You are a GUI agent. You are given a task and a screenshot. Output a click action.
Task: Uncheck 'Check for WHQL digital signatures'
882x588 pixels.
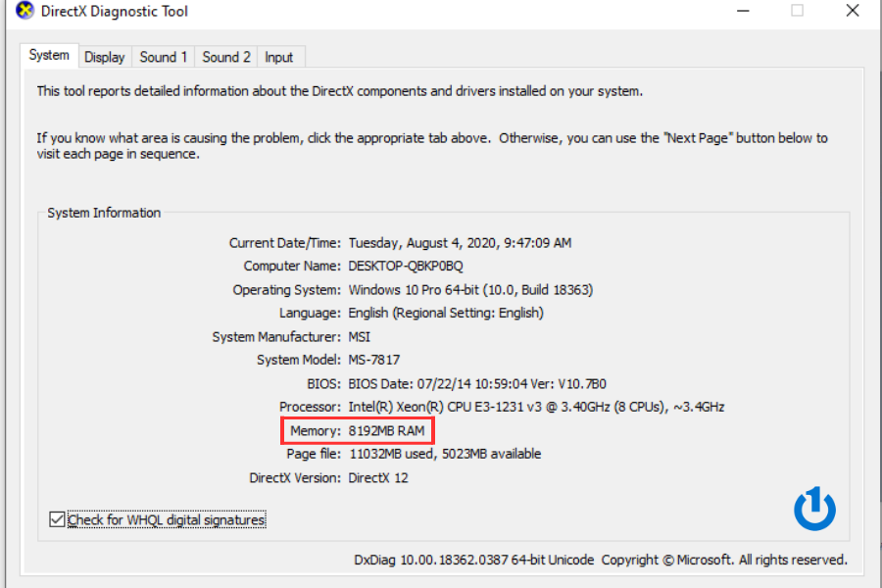point(56,519)
